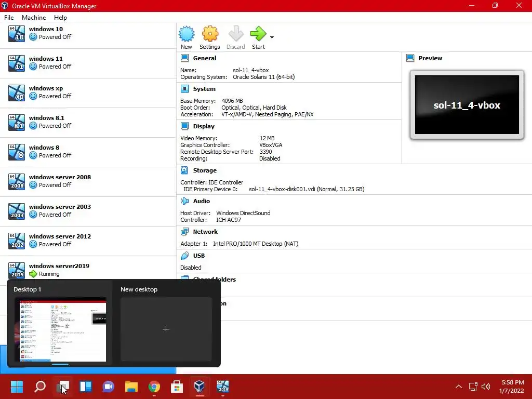Screen dimensions: 532x399
Task: Select the windows 10 VM icon
Action: 16,34
